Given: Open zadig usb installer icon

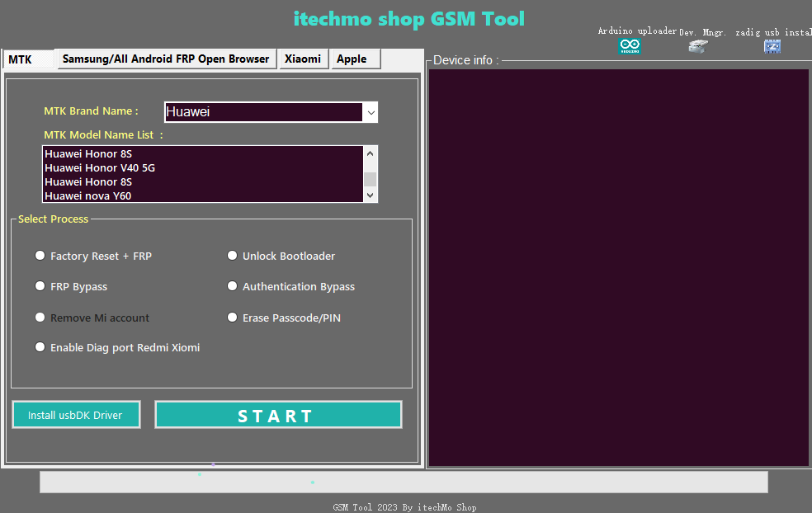Looking at the screenshot, I should pos(772,46).
